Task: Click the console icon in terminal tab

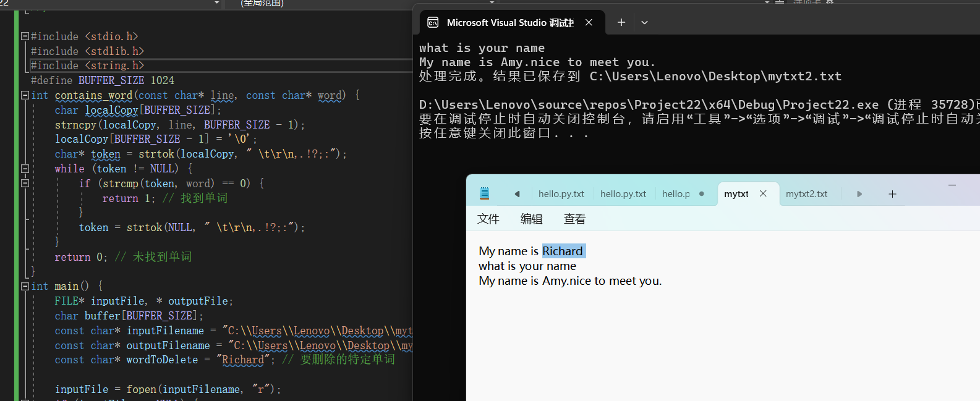Action: (x=433, y=22)
